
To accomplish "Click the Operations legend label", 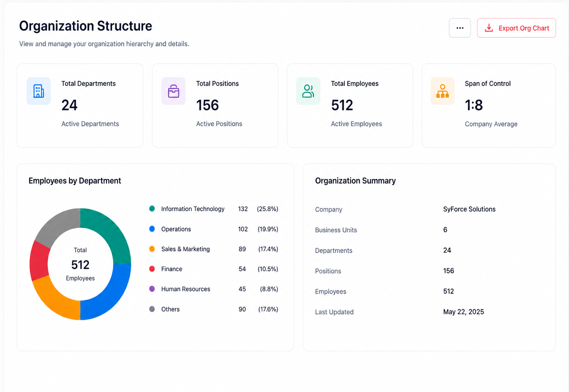I will point(176,229).
